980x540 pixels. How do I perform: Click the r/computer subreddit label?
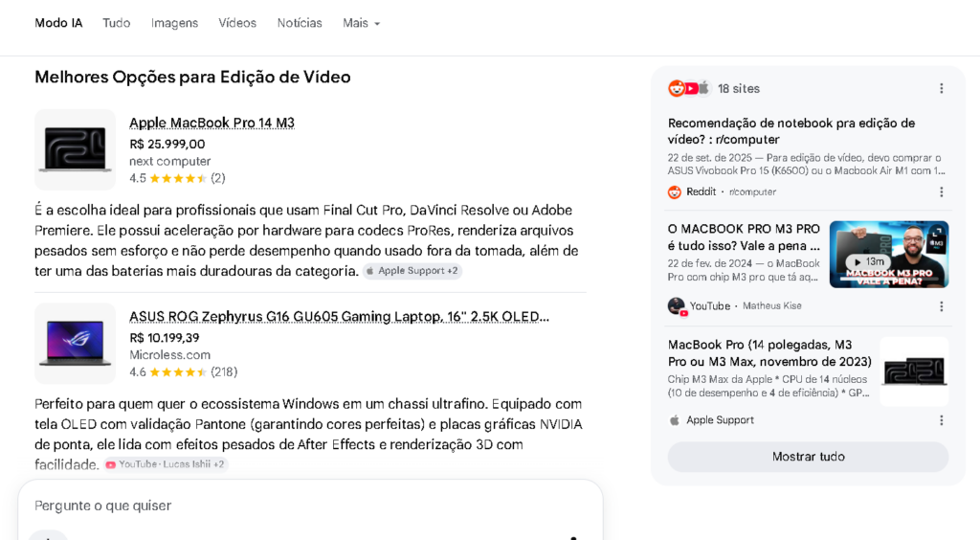point(752,191)
